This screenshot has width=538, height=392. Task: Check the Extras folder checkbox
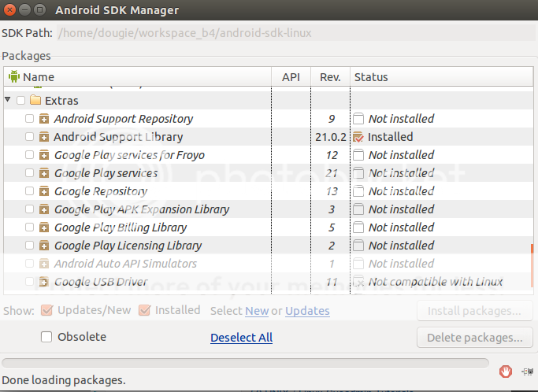coord(20,100)
